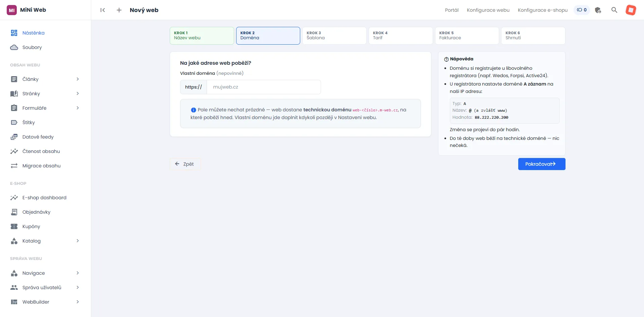Click the shield status icon in header
Image resolution: width=644 pixels, height=317 pixels.
(x=598, y=10)
